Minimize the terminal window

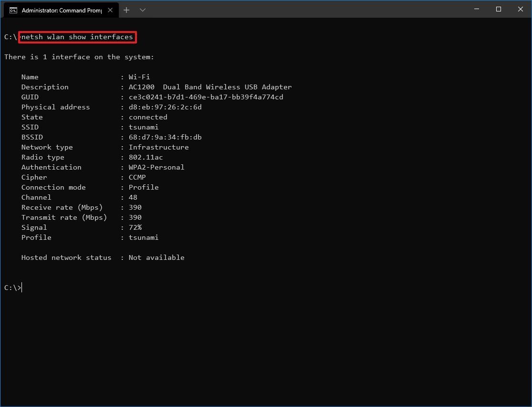click(477, 9)
